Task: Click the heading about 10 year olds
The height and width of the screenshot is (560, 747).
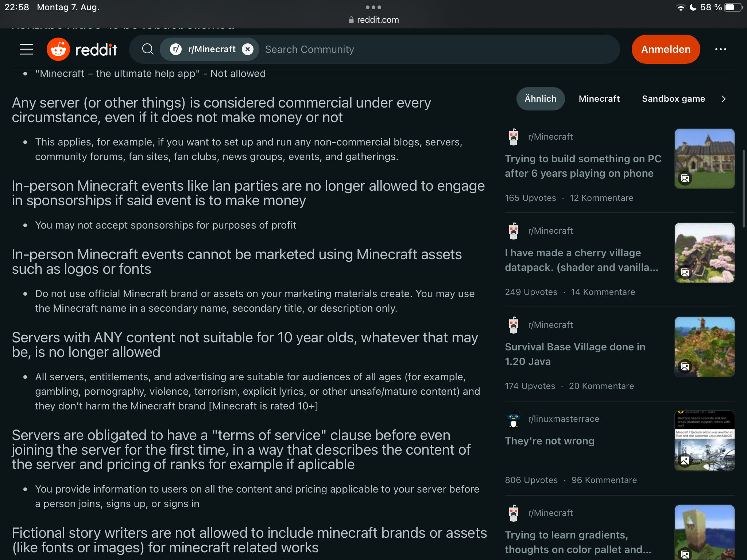Action: [245, 345]
